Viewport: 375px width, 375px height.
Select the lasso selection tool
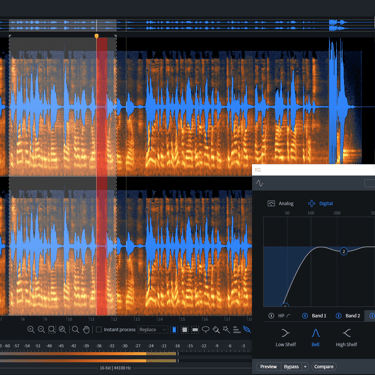[x=206, y=330]
